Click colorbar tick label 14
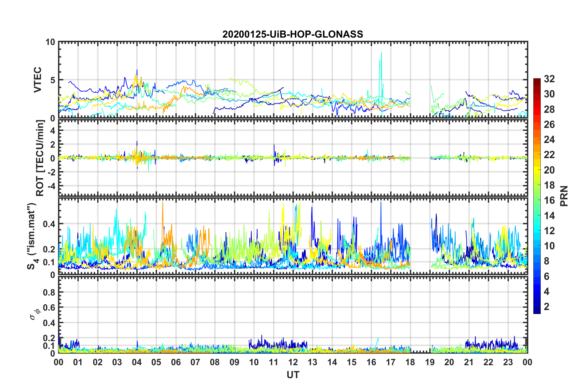The width and height of the screenshot is (586, 392). click(x=549, y=216)
